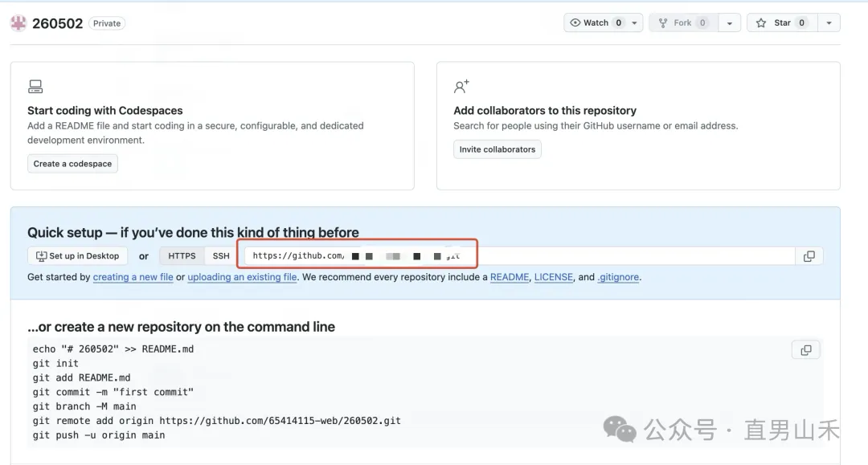Click the Watch button
868x465 pixels.
pyautogui.click(x=595, y=22)
